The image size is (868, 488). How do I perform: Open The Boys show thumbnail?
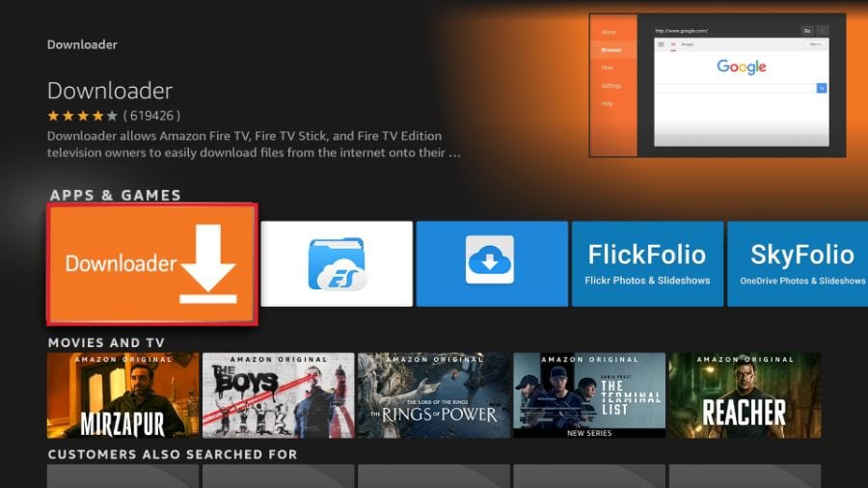[279, 395]
